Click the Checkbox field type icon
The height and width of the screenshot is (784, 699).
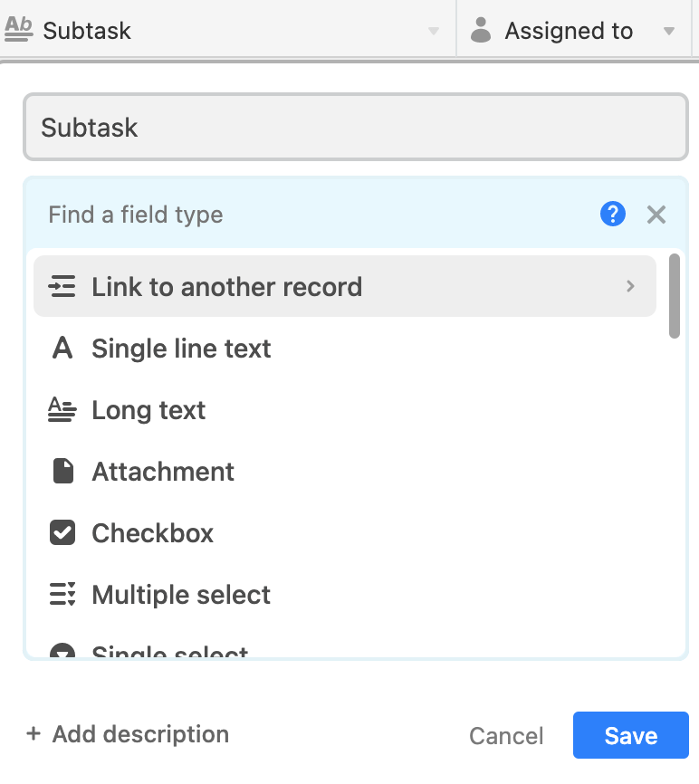coord(62,532)
